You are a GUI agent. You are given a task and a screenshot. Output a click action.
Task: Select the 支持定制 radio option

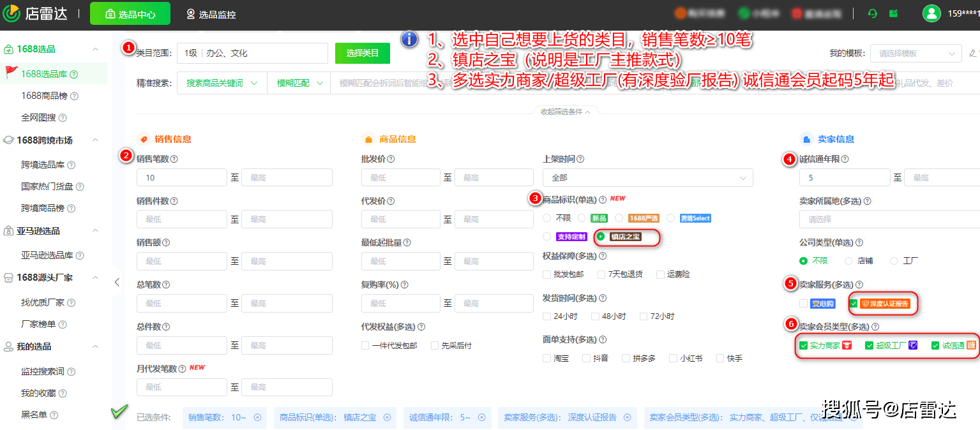547,237
